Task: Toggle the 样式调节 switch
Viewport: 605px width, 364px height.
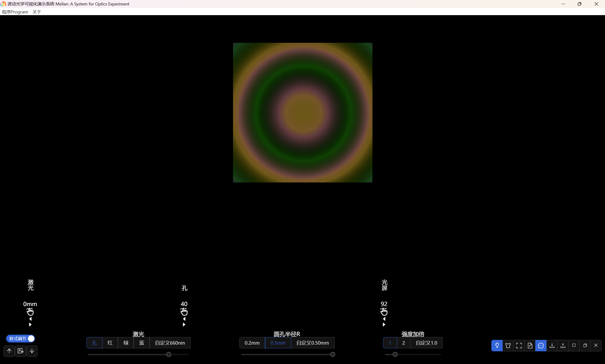Action: pyautogui.click(x=21, y=338)
